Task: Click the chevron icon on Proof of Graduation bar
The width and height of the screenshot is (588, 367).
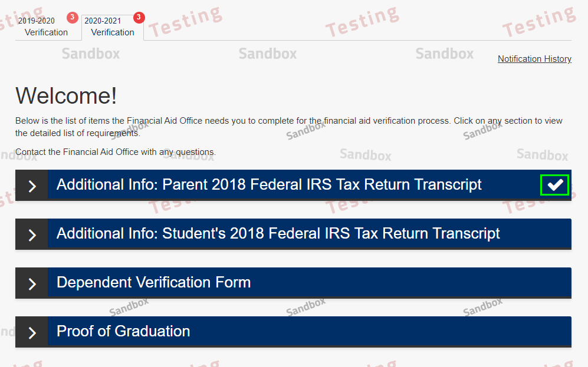Action: click(x=31, y=332)
